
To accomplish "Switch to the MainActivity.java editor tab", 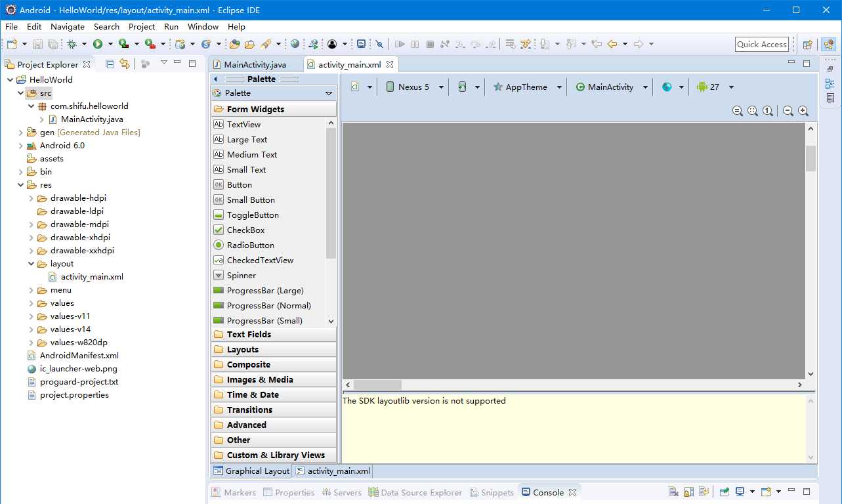I will point(255,64).
